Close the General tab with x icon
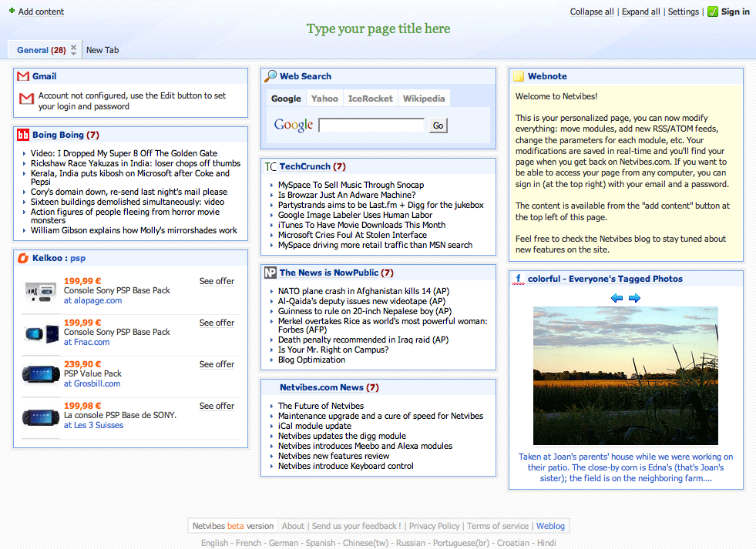756x549 pixels. pos(73,47)
